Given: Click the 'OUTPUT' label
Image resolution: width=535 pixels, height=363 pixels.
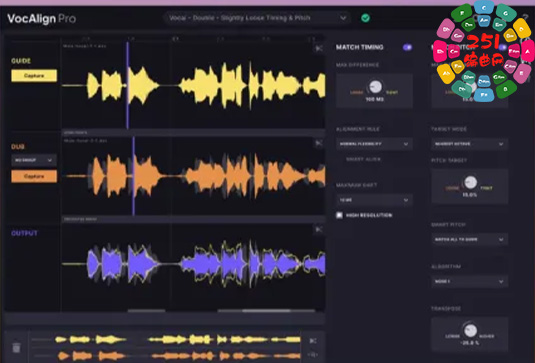Looking at the screenshot, I should click(x=24, y=233).
